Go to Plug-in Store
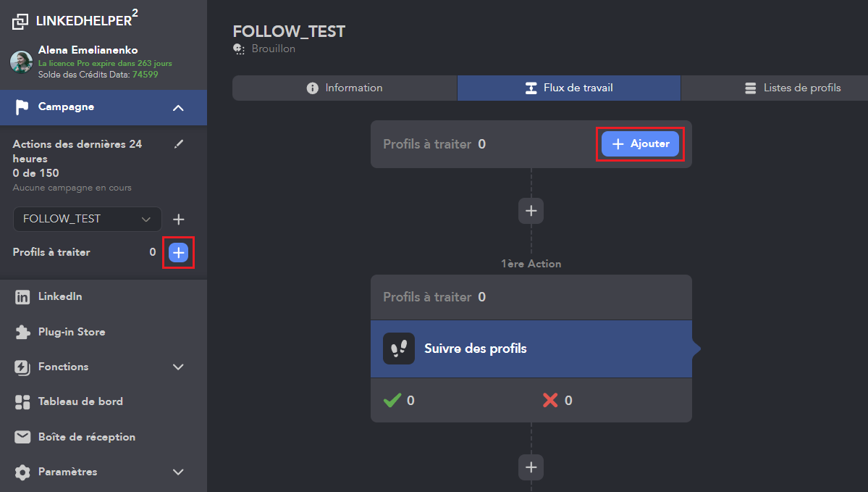The width and height of the screenshot is (868, 492). pyautogui.click(x=71, y=332)
